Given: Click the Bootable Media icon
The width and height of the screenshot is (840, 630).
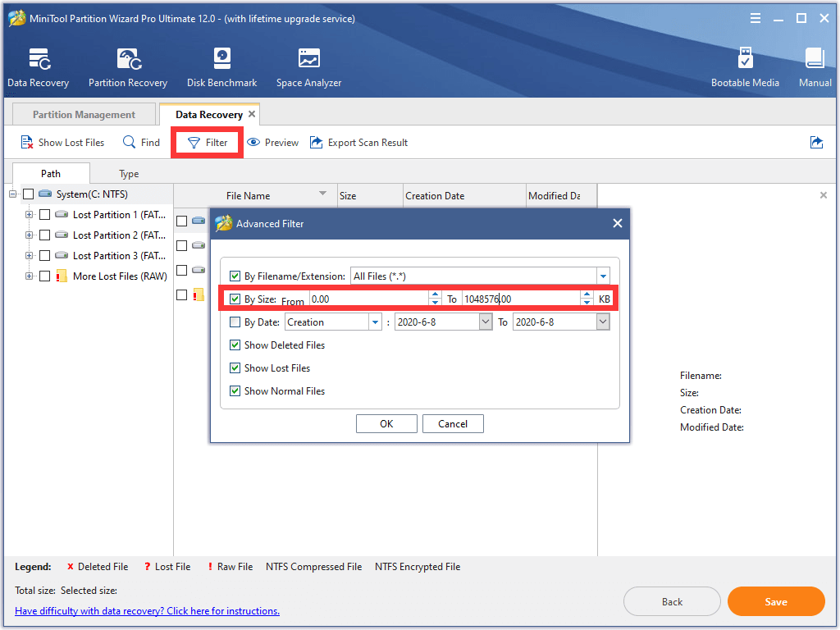Looking at the screenshot, I should click(x=745, y=58).
